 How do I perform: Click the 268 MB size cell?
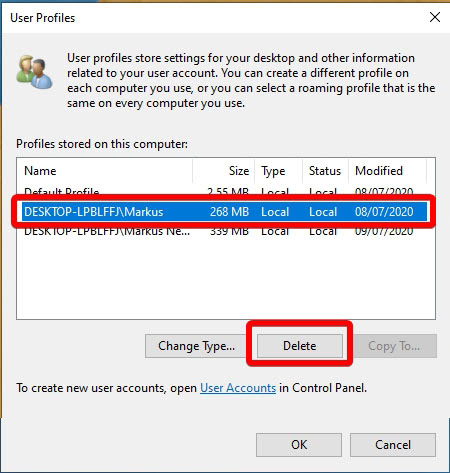[229, 212]
